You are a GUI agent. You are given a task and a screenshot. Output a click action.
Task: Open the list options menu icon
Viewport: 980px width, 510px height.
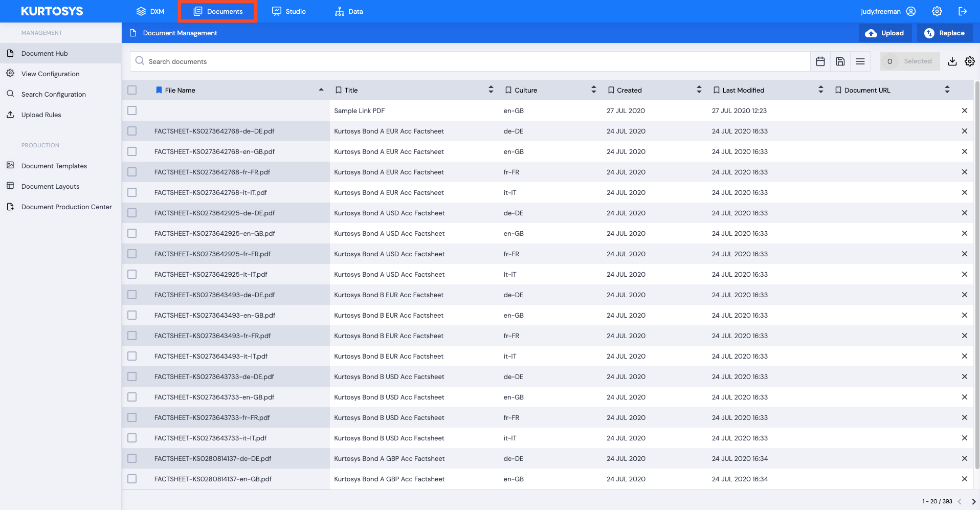pos(861,61)
